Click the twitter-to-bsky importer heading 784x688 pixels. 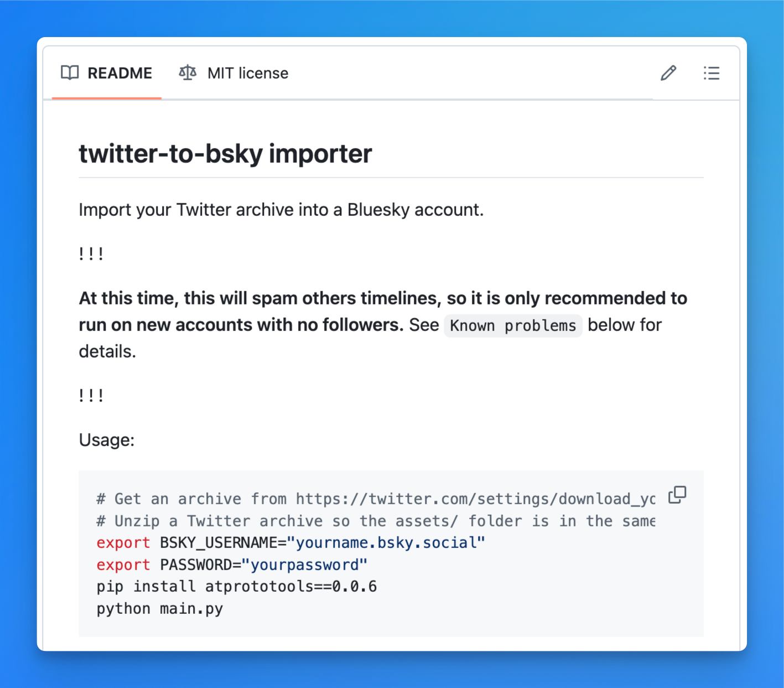(225, 153)
